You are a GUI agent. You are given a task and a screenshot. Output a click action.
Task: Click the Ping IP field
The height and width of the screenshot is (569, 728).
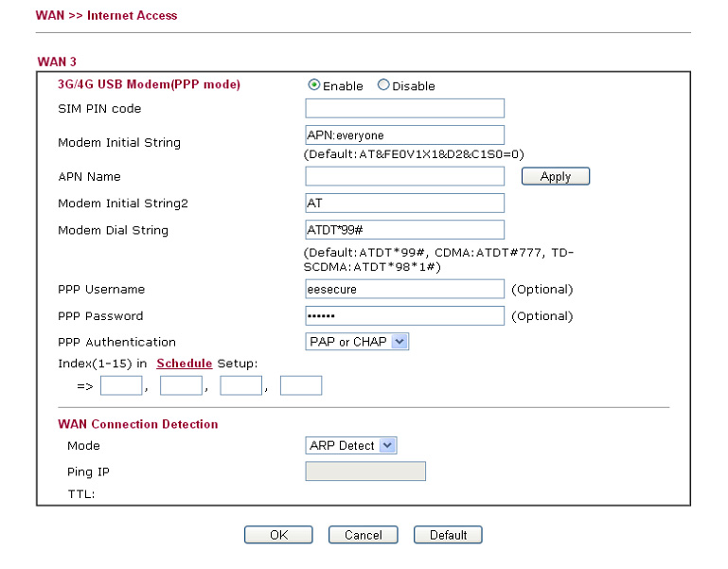tap(365, 471)
